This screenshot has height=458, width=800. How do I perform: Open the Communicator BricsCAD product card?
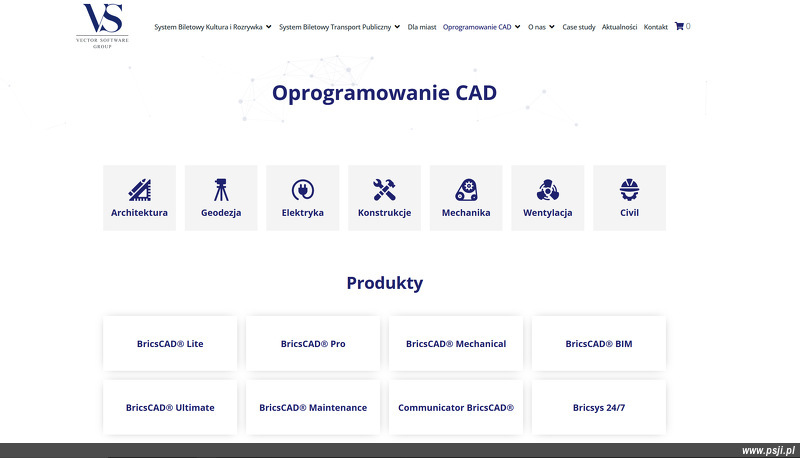[x=456, y=407]
